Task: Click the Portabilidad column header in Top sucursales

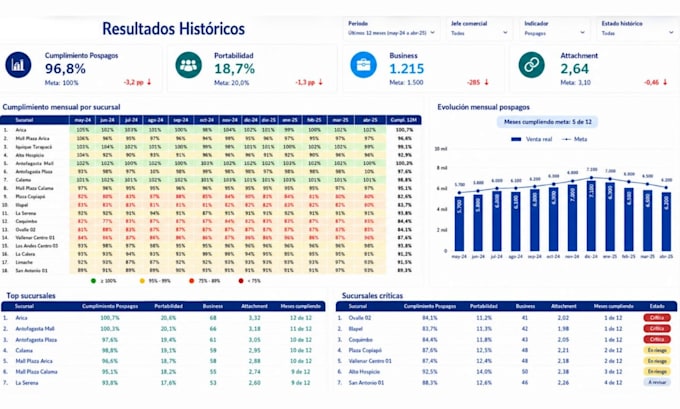Action: 168,306
